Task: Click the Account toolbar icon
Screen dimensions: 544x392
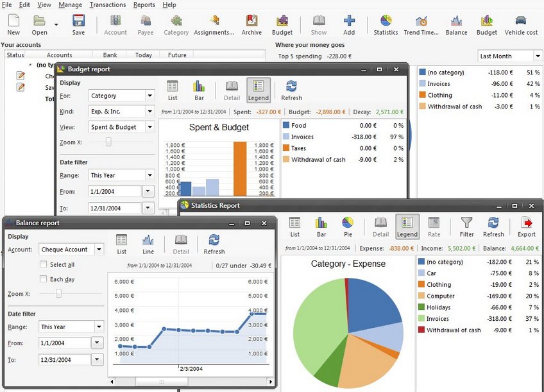Action: [115, 21]
